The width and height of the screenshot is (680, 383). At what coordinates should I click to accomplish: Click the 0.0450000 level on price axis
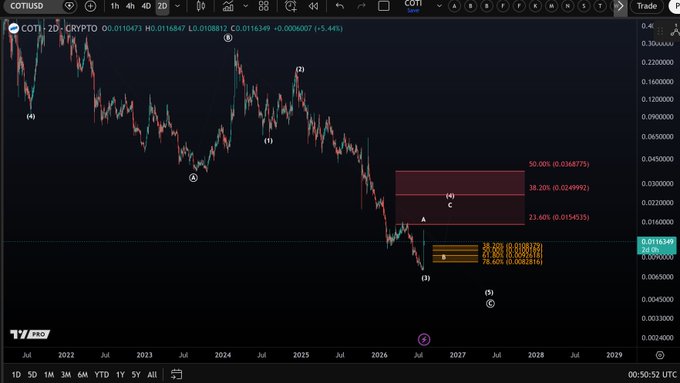pos(657,159)
